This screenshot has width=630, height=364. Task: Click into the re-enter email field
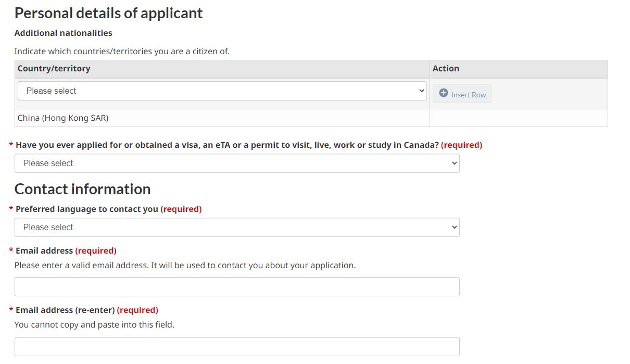coord(237,346)
